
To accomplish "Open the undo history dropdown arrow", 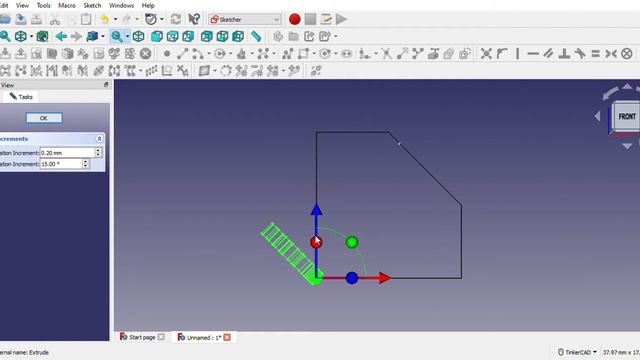I will pyautogui.click(x=116, y=19).
